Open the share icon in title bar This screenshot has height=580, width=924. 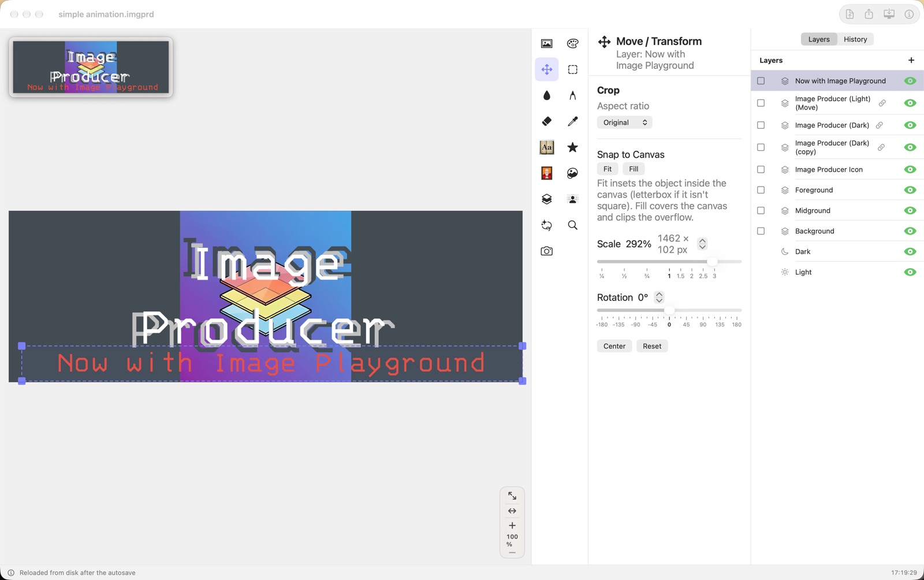pyautogui.click(x=869, y=14)
